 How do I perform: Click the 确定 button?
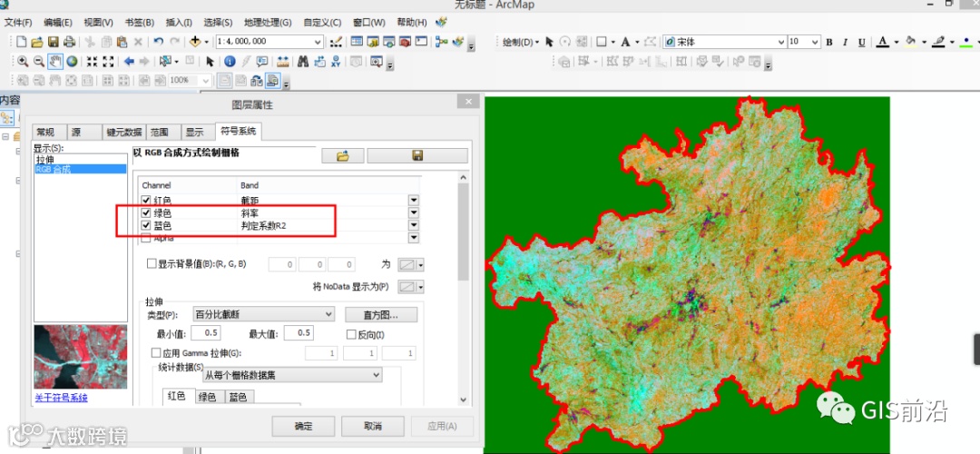click(303, 426)
